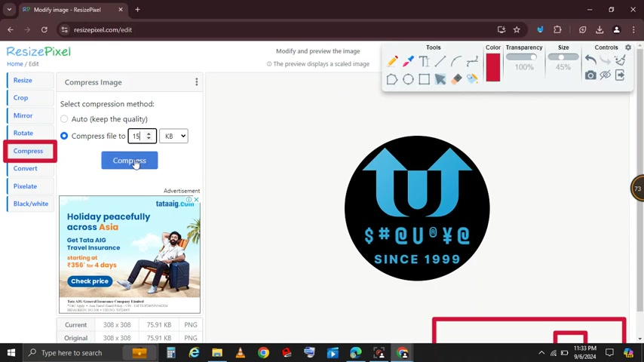The width and height of the screenshot is (644, 362).
Task: Click the undo arrow in Controls
Action: (590, 60)
